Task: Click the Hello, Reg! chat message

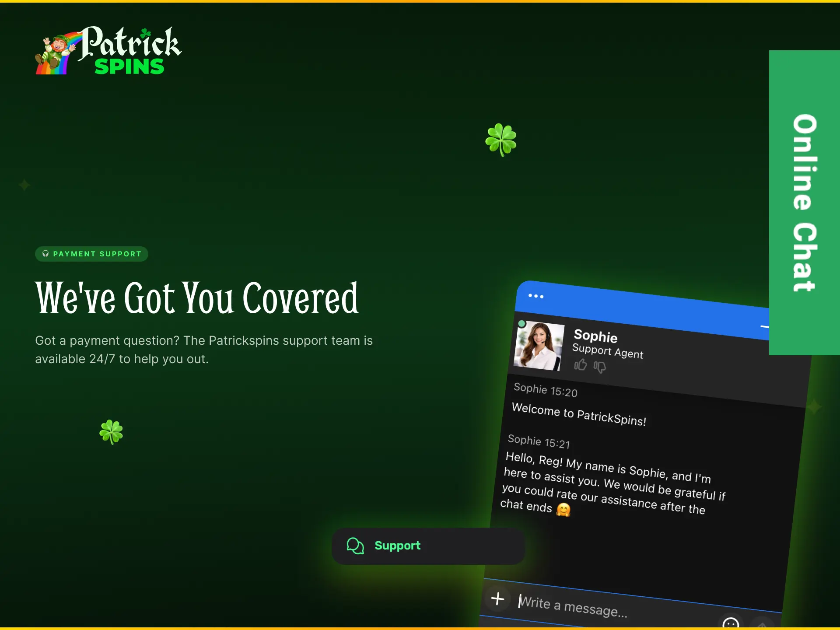Action: click(x=612, y=484)
